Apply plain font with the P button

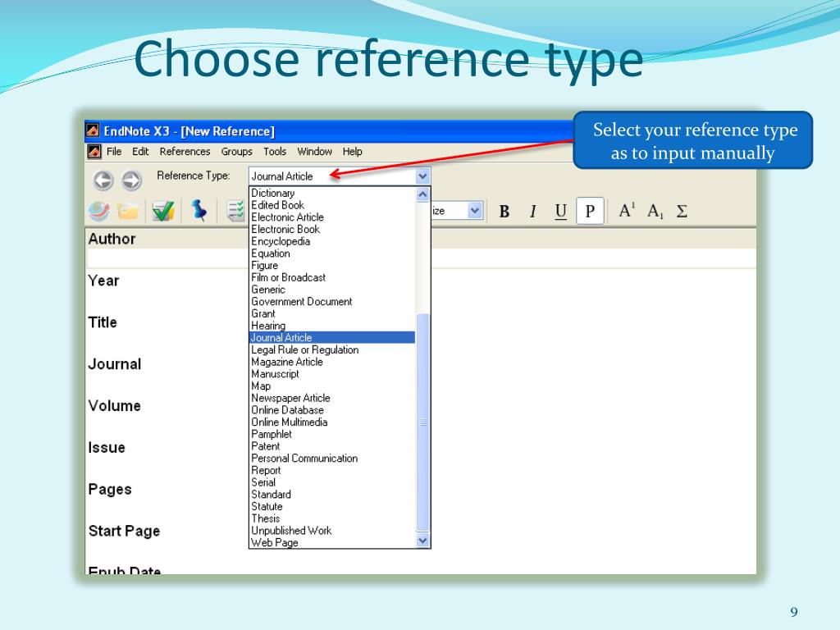pyautogui.click(x=590, y=211)
